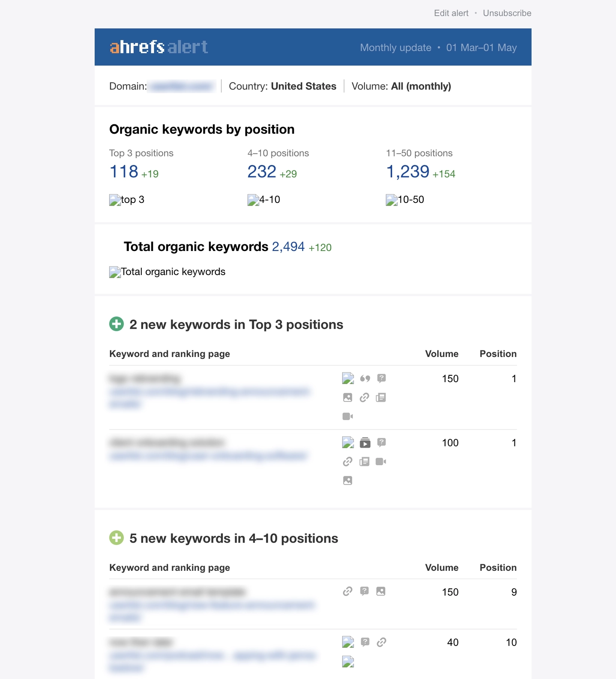The width and height of the screenshot is (616, 679).
Task: Click the '2,494' total organic keywords figure
Action: pos(288,246)
